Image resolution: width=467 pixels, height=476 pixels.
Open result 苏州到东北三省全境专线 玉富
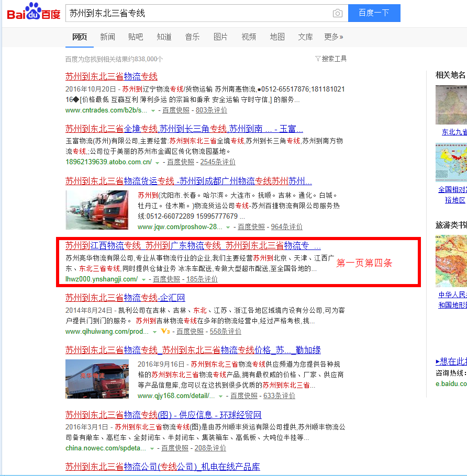point(184,129)
